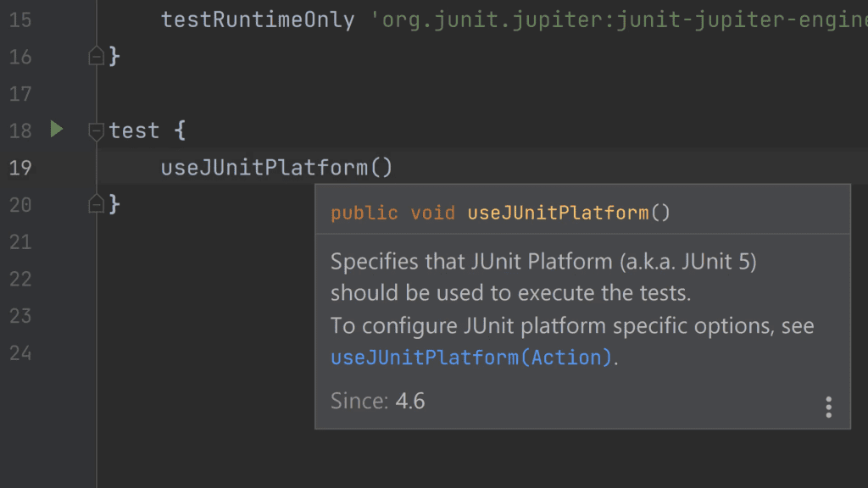The image size is (868, 488).
Task: Click the empty editor area on line 17
Action: (254, 93)
